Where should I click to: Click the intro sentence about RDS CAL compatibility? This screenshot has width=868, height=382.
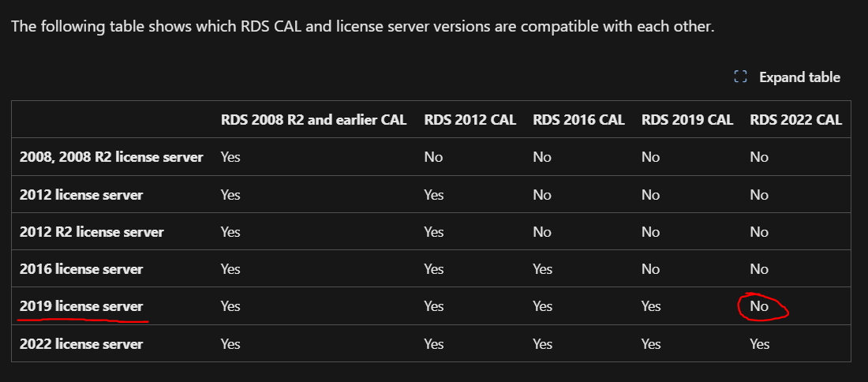[363, 26]
